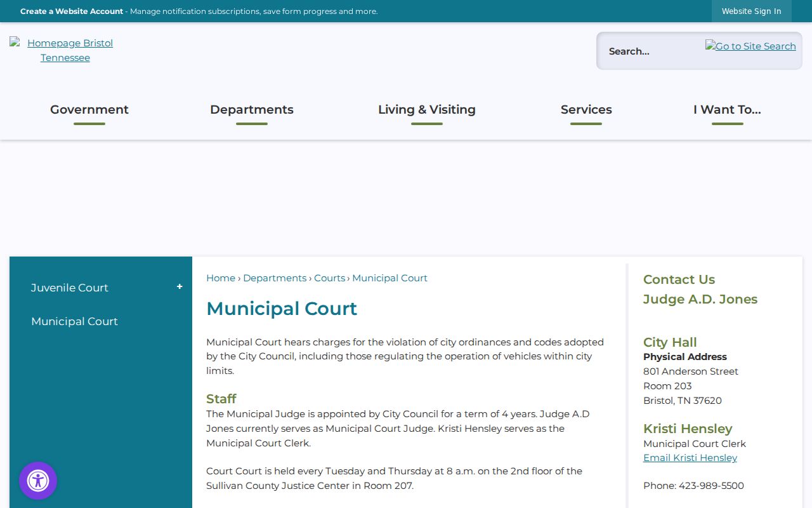Go to Courts in the breadcrumb

click(x=329, y=278)
